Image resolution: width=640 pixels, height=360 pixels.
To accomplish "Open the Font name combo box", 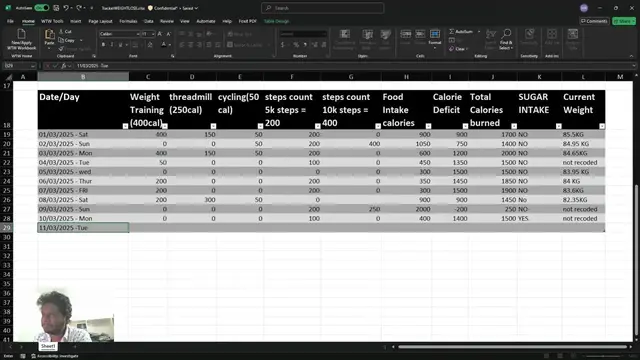I will pyautogui.click(x=119, y=34).
